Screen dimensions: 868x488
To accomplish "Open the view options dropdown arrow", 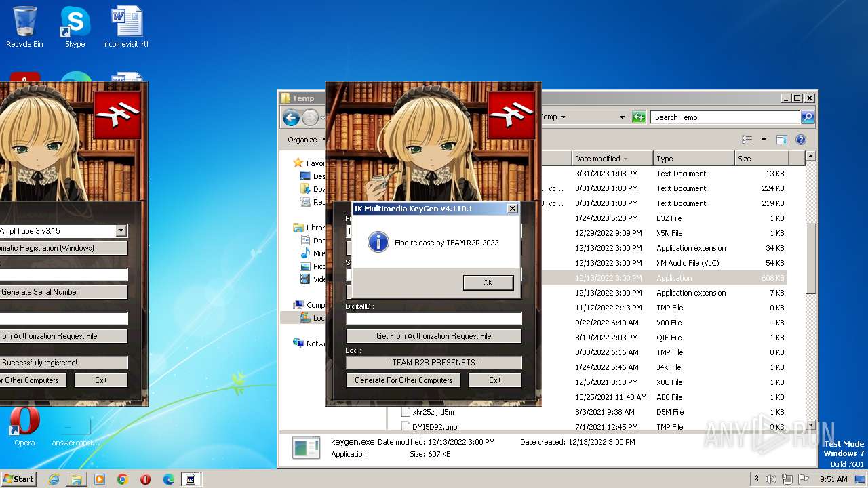I will point(764,140).
